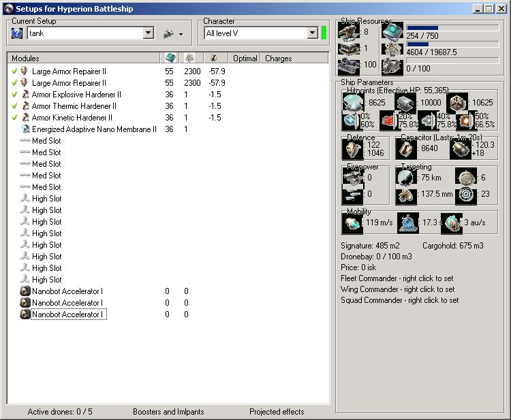Sort by the capacitor column header icon

click(216, 58)
